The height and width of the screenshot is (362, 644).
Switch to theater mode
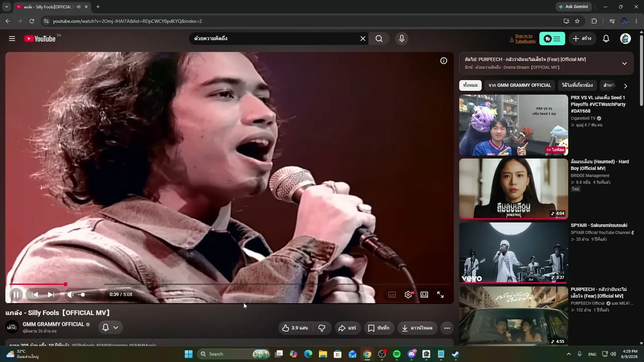[x=424, y=295]
